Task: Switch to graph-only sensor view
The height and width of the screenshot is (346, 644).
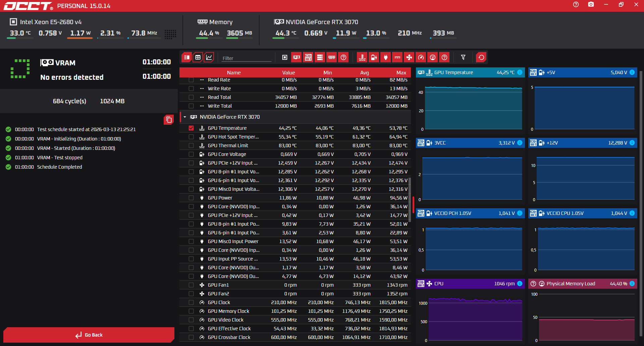Action: [x=209, y=57]
